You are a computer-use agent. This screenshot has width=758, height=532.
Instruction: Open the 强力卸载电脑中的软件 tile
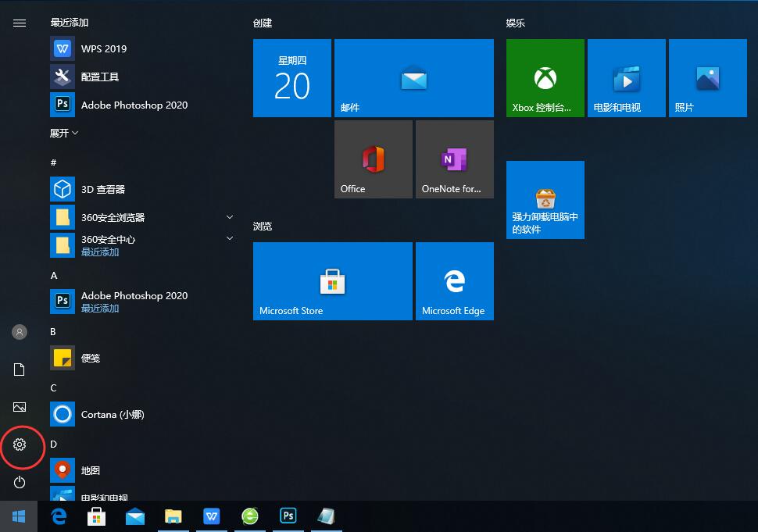point(545,200)
